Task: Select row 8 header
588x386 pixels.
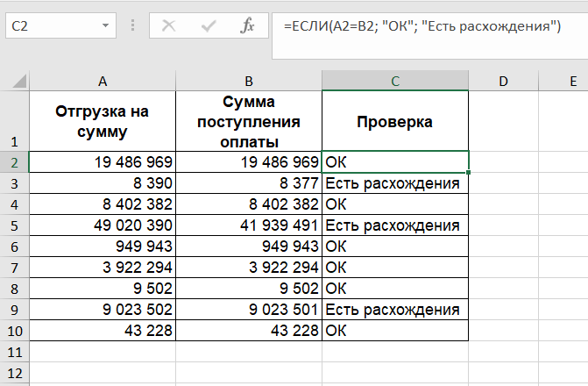Action: pyautogui.click(x=14, y=289)
